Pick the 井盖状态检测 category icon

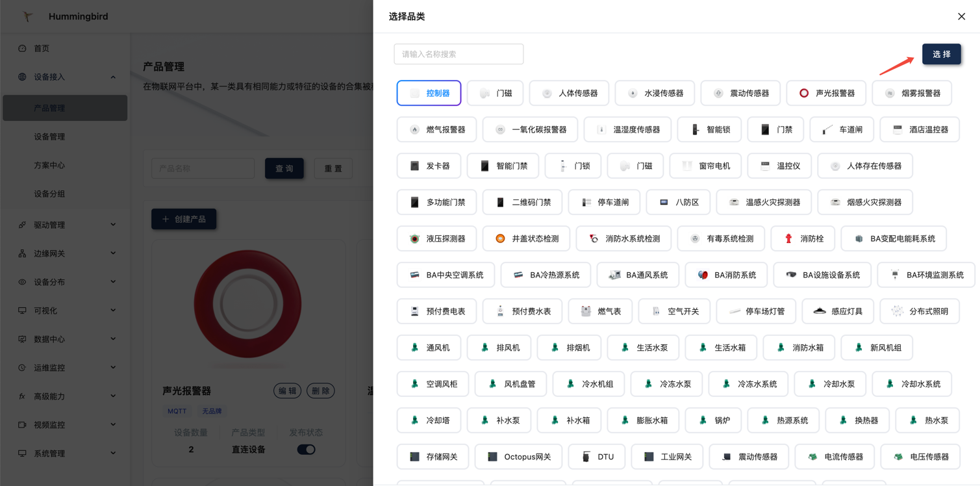[x=500, y=239]
